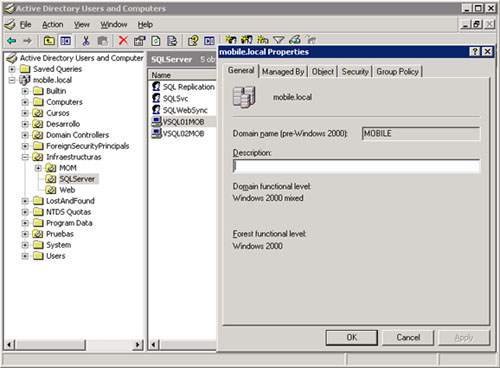Switch to the Group Policy tab
Viewport: 500px width, 368px height.
(x=397, y=72)
